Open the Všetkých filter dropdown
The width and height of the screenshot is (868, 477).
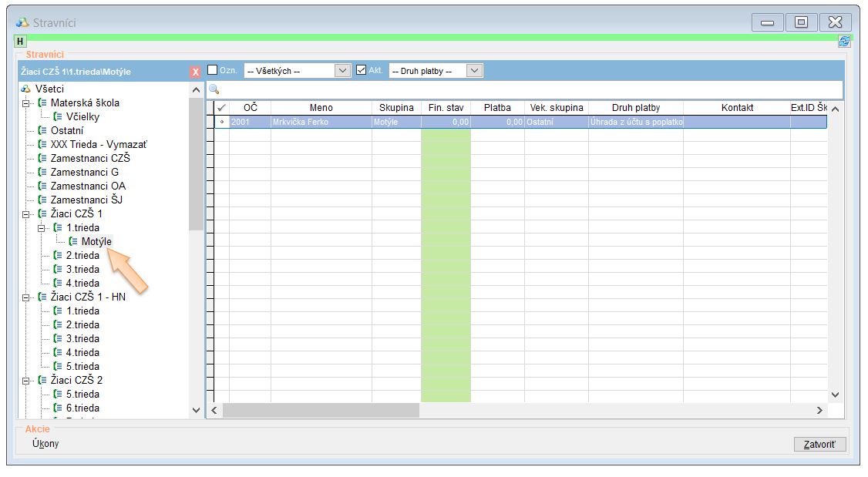(343, 71)
